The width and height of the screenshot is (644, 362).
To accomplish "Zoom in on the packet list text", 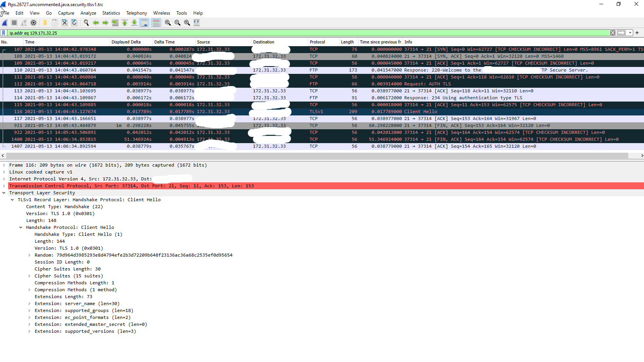I will pos(167,23).
